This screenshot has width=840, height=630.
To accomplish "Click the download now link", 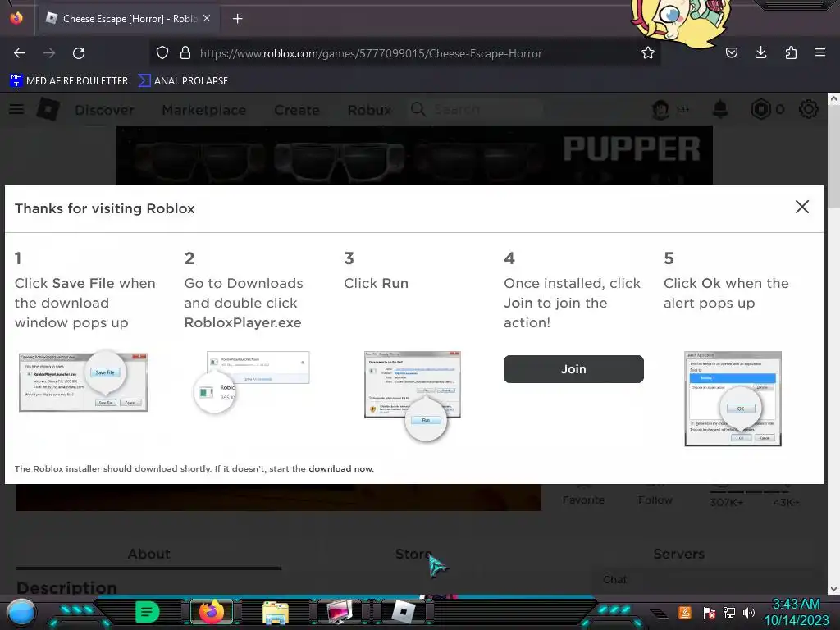I will click(340, 468).
